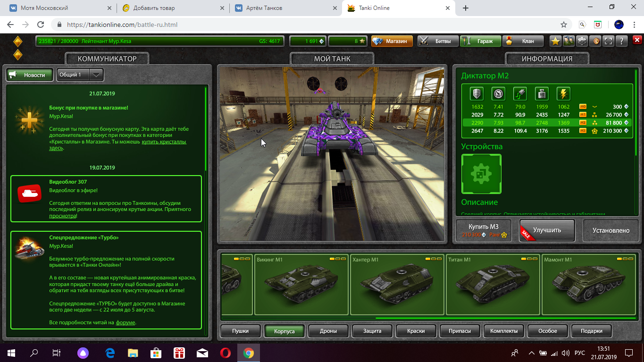Click the red YouTube tank icon

pyautogui.click(x=29, y=194)
